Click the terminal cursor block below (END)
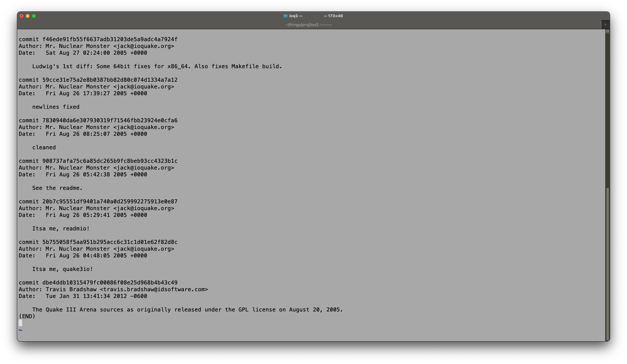The image size is (627, 364). (x=20, y=323)
